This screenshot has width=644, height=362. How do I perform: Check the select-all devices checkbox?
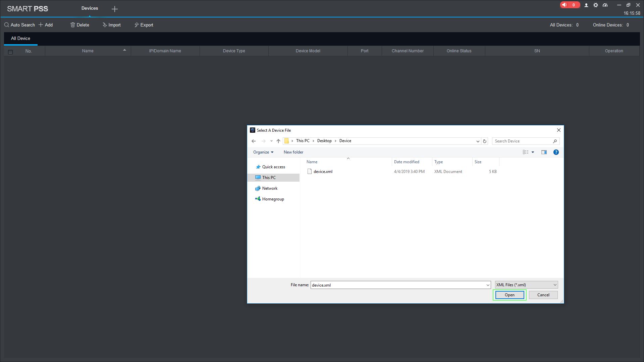pyautogui.click(x=10, y=52)
